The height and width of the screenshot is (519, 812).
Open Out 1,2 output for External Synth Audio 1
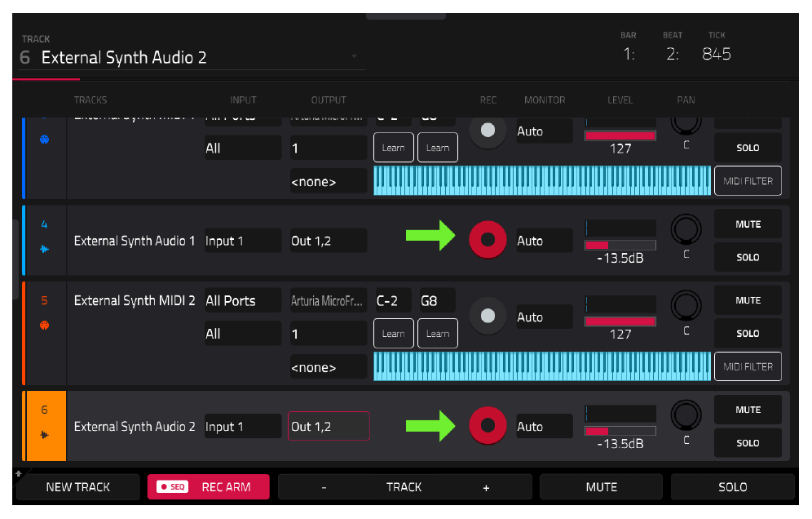[329, 241]
